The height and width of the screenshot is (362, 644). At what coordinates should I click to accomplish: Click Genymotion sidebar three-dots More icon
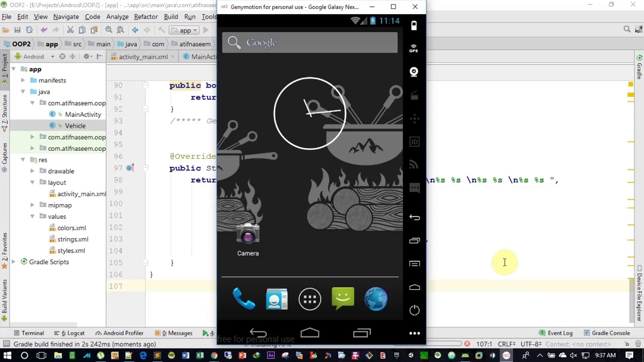tap(415, 333)
